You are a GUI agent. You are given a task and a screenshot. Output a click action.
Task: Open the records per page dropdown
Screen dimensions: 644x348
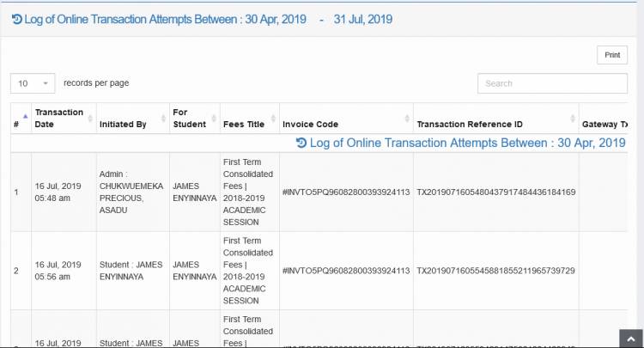pyautogui.click(x=33, y=83)
